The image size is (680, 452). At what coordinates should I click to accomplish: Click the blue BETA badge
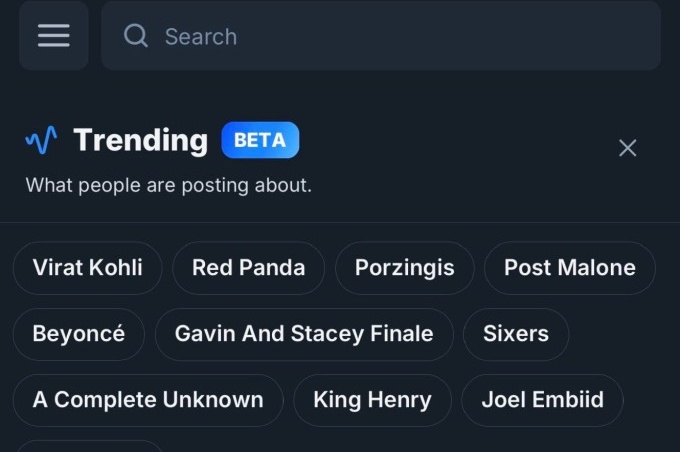point(260,140)
